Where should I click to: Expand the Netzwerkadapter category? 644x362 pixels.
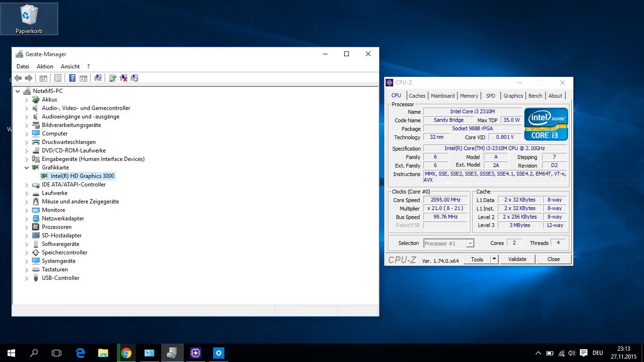(x=27, y=219)
